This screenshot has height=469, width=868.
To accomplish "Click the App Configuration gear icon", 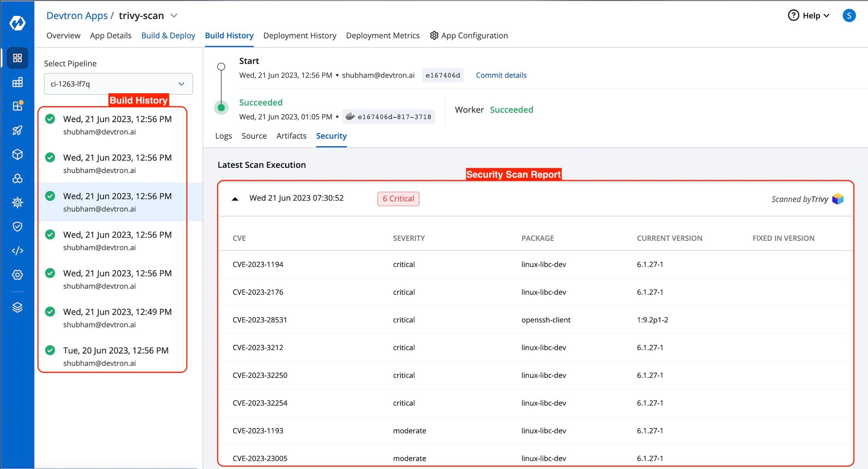I will (434, 36).
